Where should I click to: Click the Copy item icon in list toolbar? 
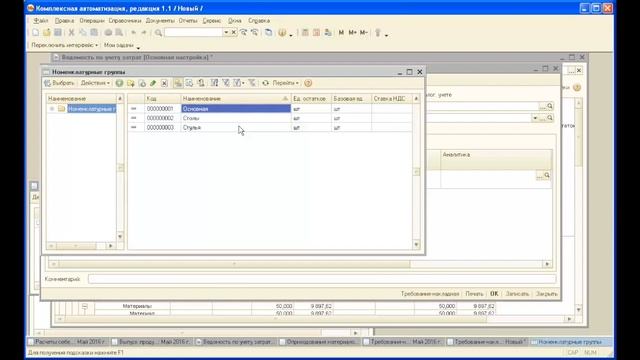pyautogui.click(x=142, y=83)
